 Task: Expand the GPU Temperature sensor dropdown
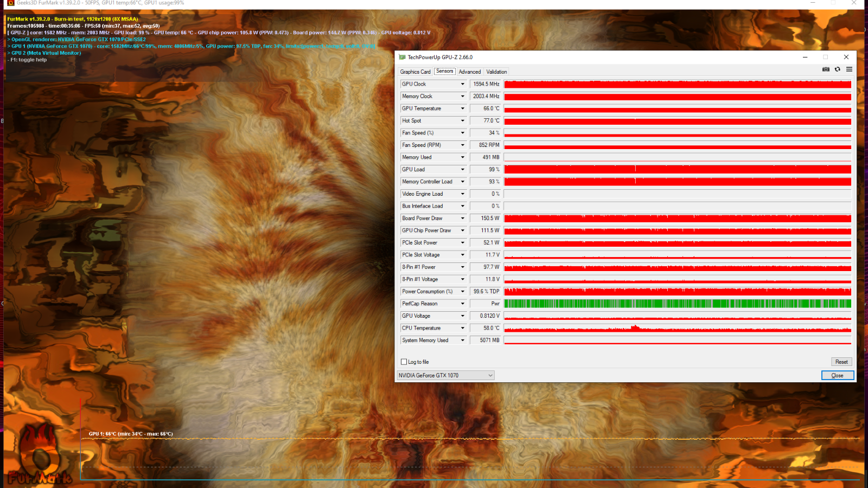[x=463, y=108]
